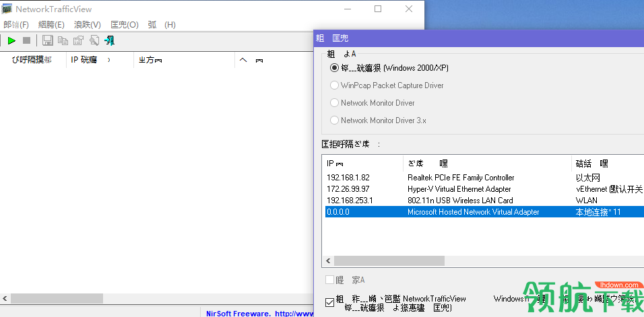Toggle the unchecked checkbox below the adapter list
Viewport: 644px width, 317px height.
tap(330, 280)
